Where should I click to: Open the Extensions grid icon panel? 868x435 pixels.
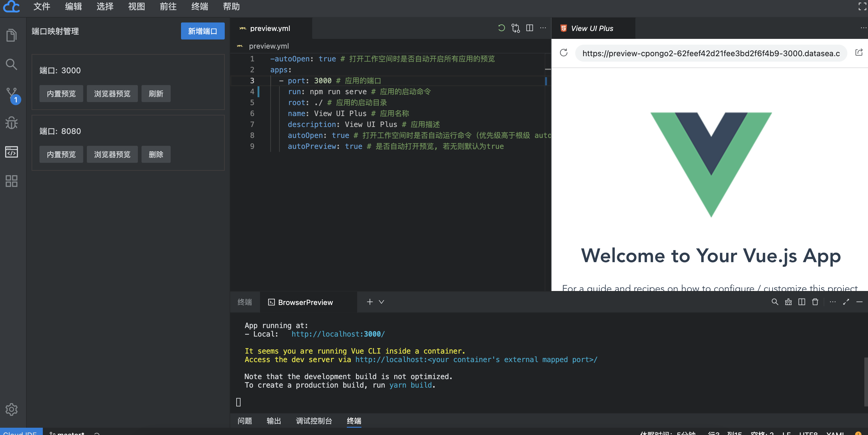tap(12, 181)
